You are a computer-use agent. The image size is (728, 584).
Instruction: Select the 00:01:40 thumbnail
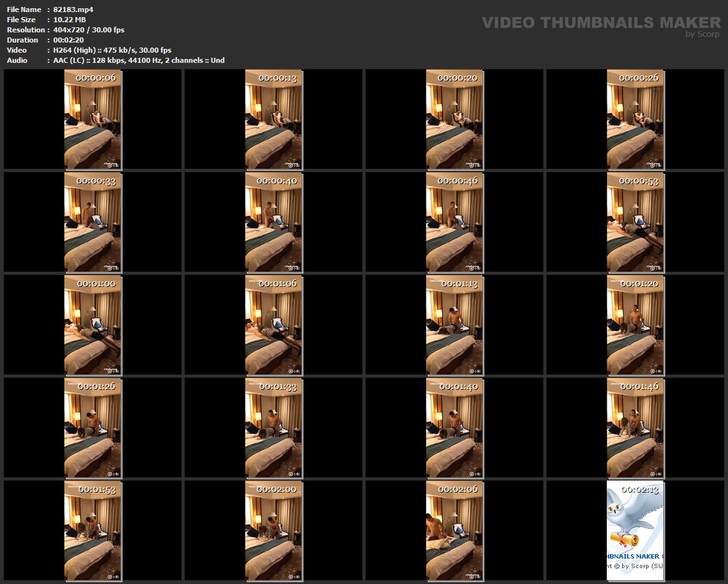click(x=454, y=428)
